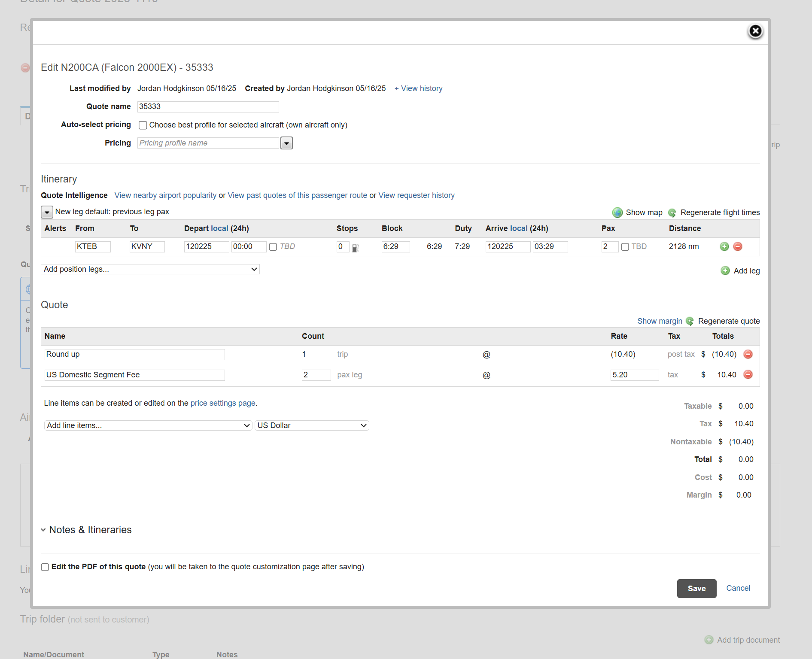Open View history link

click(x=419, y=88)
